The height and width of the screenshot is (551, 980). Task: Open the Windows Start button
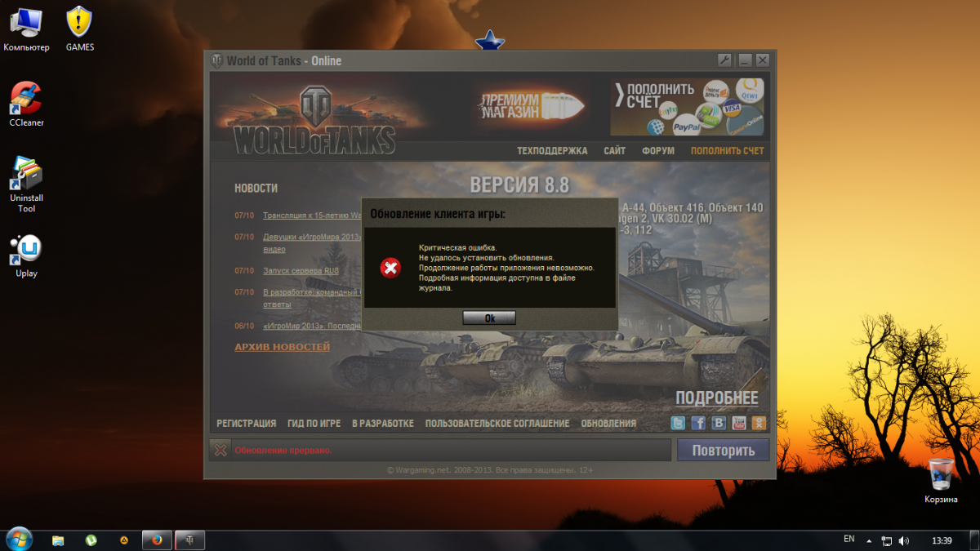(x=19, y=539)
